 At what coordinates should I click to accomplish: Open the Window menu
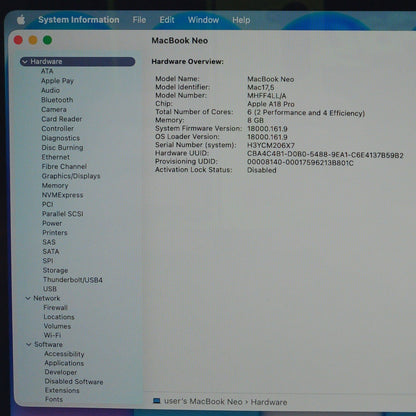click(203, 20)
